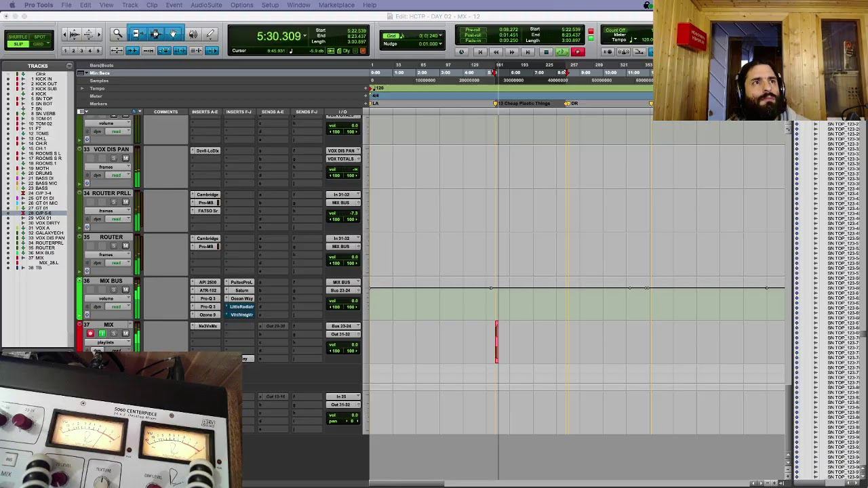Open the AudioSuite menu
This screenshot has width=868, height=488.
point(206,5)
